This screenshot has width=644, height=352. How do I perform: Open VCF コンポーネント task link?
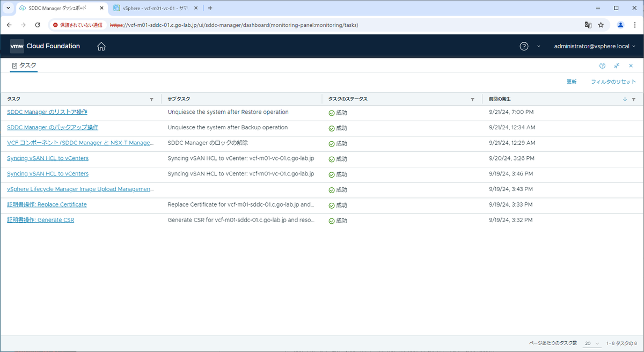point(80,143)
